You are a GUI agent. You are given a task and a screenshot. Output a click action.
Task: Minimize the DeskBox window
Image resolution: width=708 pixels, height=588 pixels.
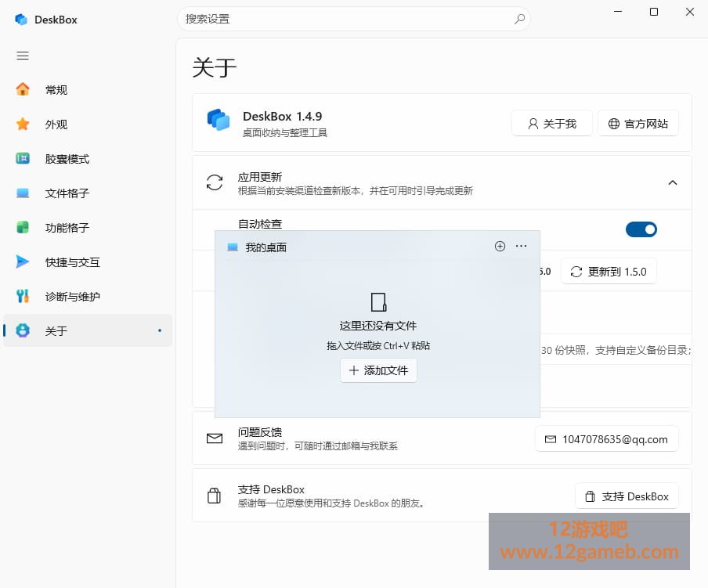tap(618, 13)
